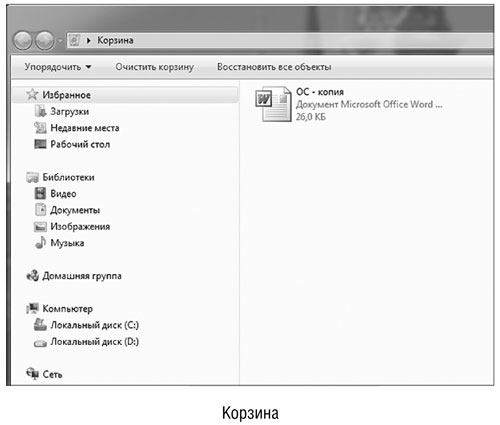
Task: Click the Корзина address bar field
Action: 280,41
